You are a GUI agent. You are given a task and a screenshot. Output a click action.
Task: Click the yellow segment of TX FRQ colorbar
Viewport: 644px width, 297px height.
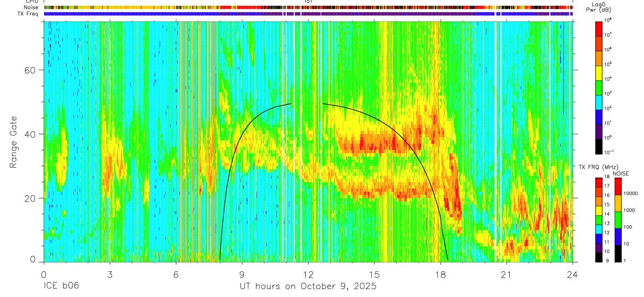point(599,211)
